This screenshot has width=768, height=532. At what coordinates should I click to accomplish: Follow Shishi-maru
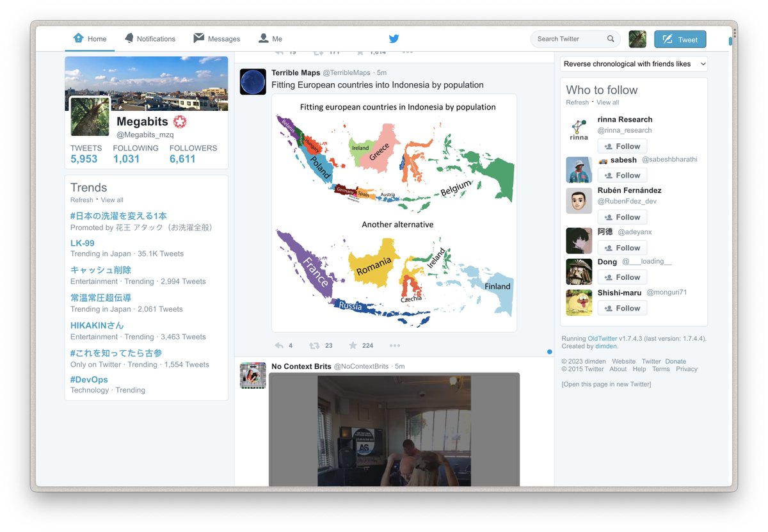coord(622,308)
